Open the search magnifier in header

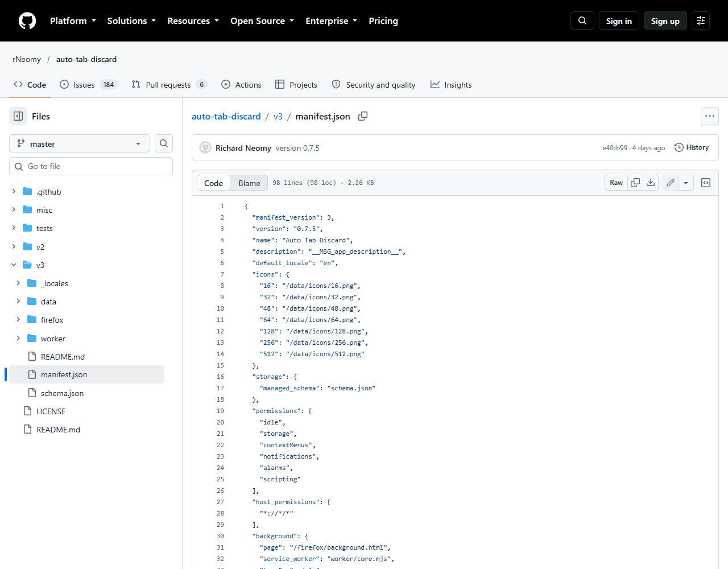[582, 20]
